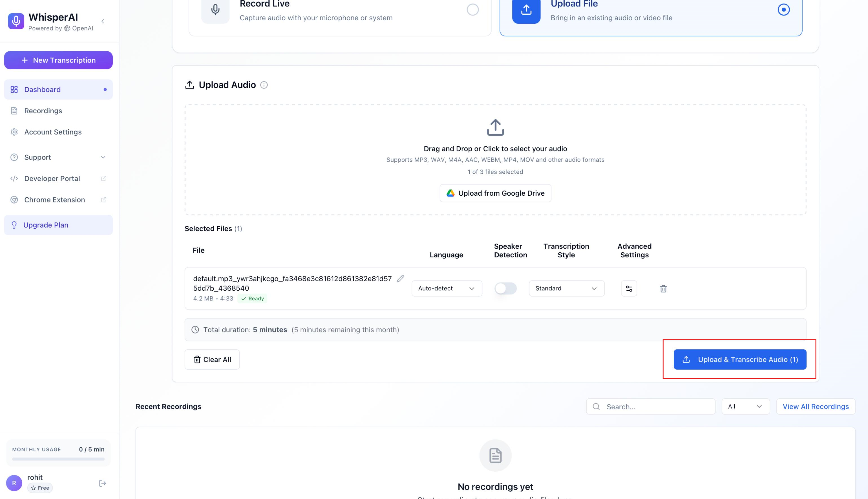Screen dimensions: 868x499
Task: Click the Google Drive logo icon
Action: click(x=450, y=193)
